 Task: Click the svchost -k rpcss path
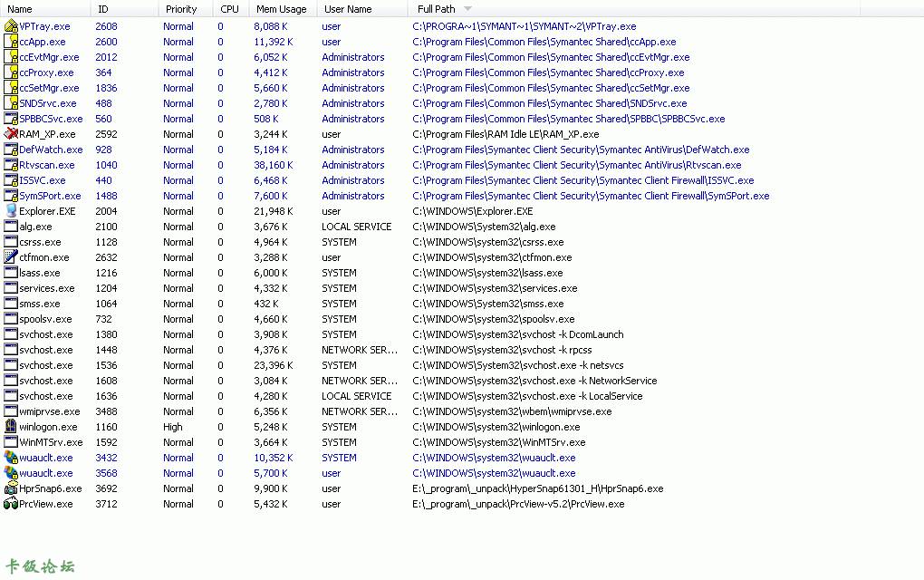point(502,350)
